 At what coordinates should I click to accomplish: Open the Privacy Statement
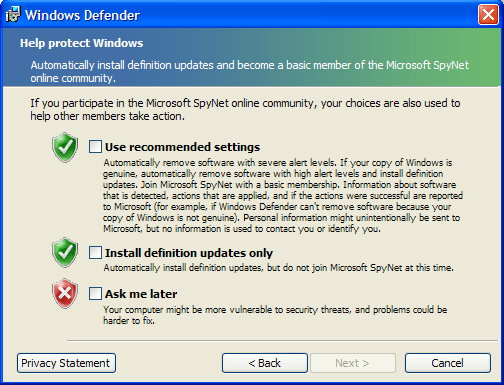[x=66, y=363]
